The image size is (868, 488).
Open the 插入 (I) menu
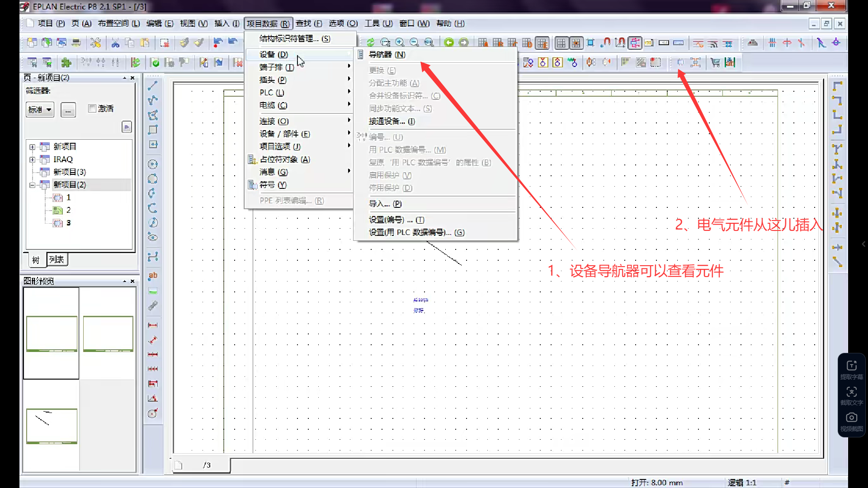click(x=226, y=23)
